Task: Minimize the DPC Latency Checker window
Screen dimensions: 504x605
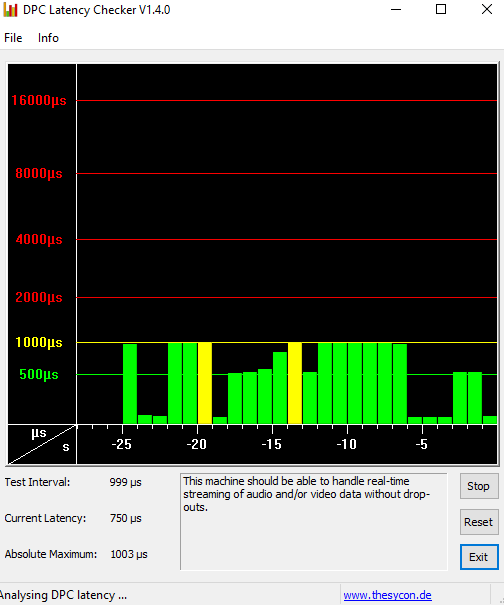Action: click(396, 9)
